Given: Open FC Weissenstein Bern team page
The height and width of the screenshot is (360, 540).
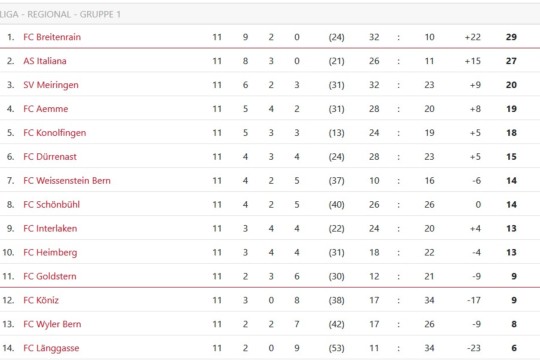Looking at the screenshot, I should pos(67,181).
